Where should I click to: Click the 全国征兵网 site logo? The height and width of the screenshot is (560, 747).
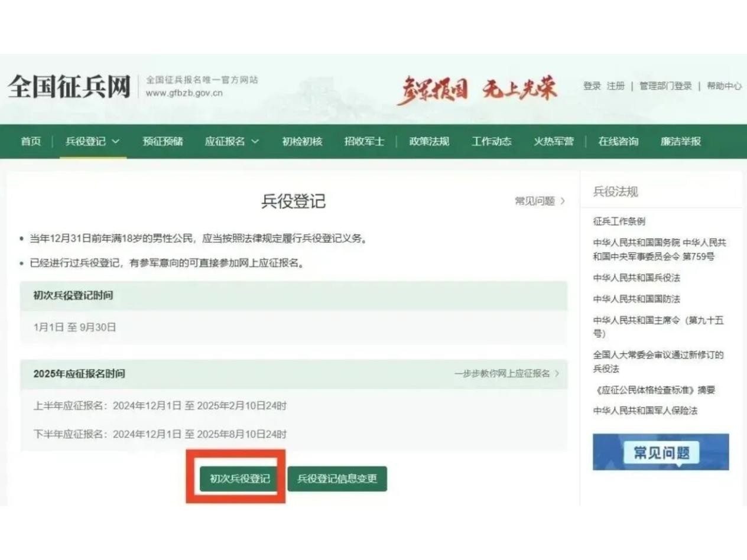click(69, 87)
